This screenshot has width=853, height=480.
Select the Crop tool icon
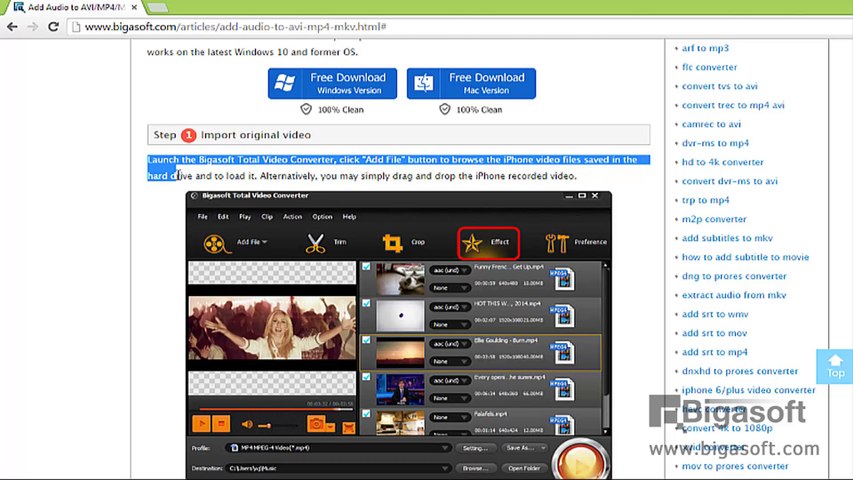(x=392, y=243)
